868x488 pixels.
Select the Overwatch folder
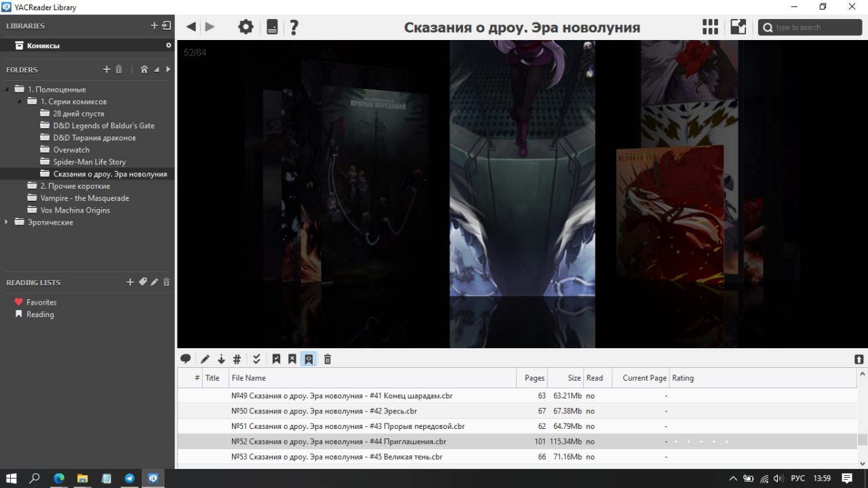(x=71, y=150)
